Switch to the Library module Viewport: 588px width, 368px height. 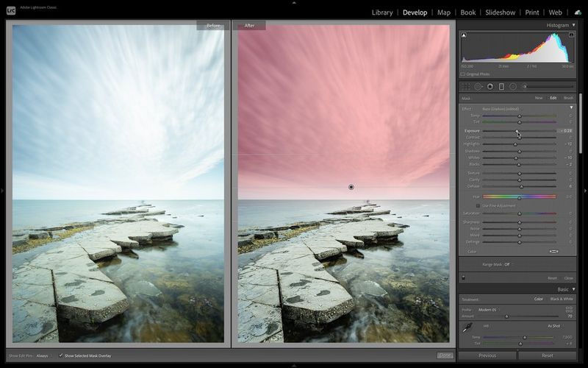point(382,13)
